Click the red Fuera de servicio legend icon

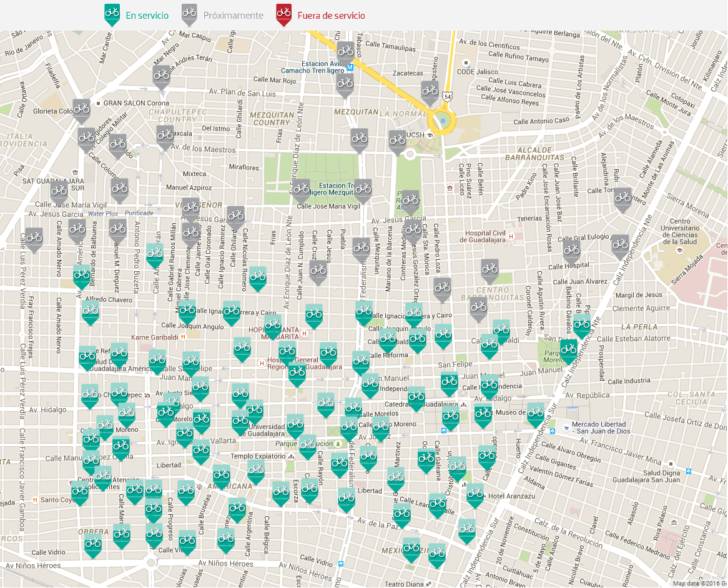point(284,14)
